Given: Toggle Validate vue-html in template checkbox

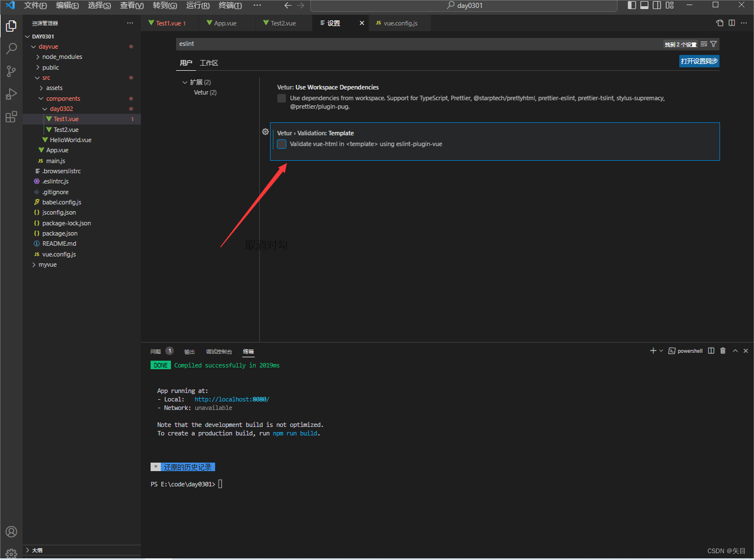Looking at the screenshot, I should tap(281, 144).
